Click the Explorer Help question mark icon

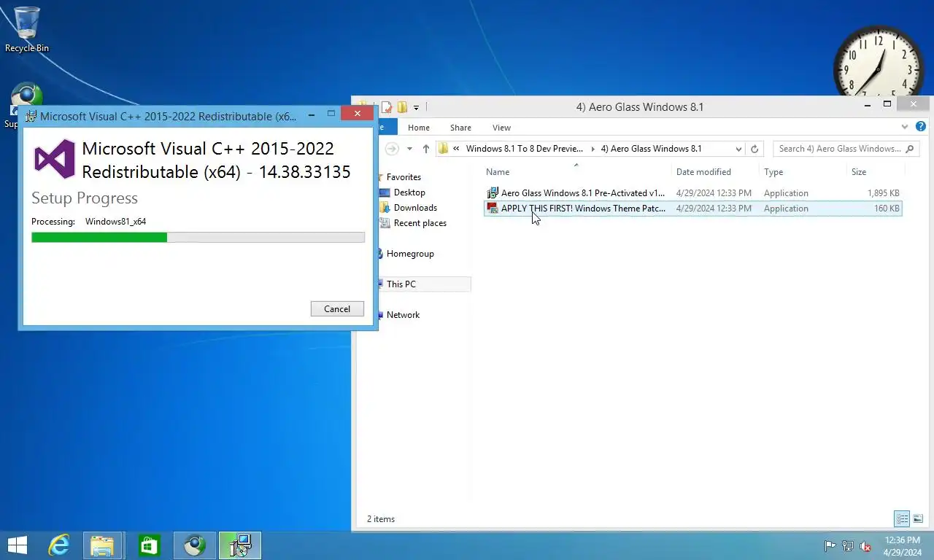click(x=921, y=127)
